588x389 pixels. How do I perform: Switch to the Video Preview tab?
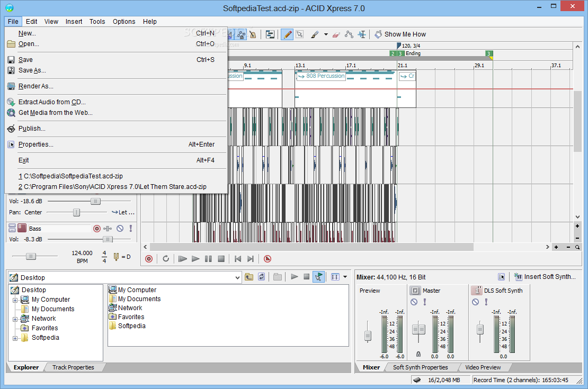point(483,368)
